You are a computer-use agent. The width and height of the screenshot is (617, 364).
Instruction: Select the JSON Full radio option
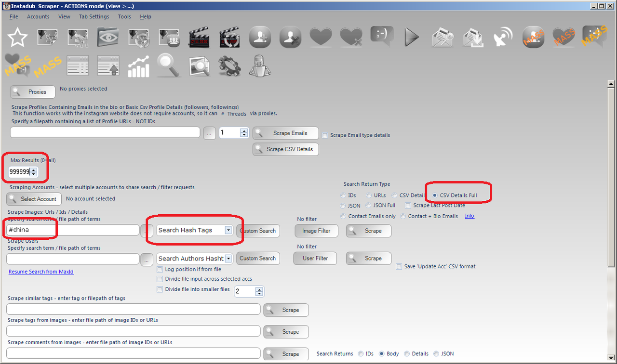pos(369,206)
